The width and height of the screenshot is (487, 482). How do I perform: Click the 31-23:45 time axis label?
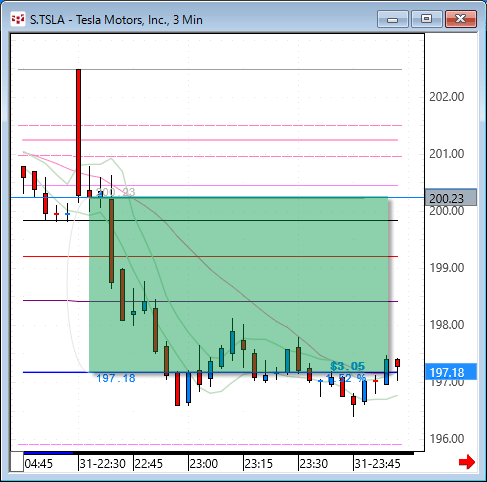pos(377,464)
